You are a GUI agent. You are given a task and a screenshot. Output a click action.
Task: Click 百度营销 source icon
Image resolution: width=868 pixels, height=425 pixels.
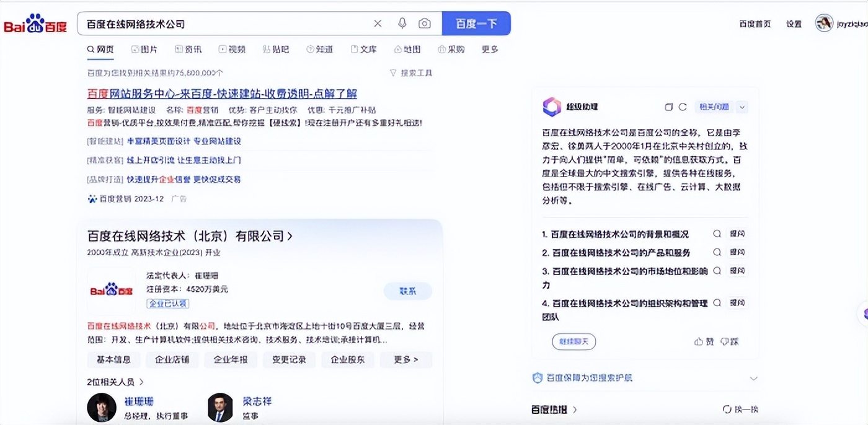[92, 199]
